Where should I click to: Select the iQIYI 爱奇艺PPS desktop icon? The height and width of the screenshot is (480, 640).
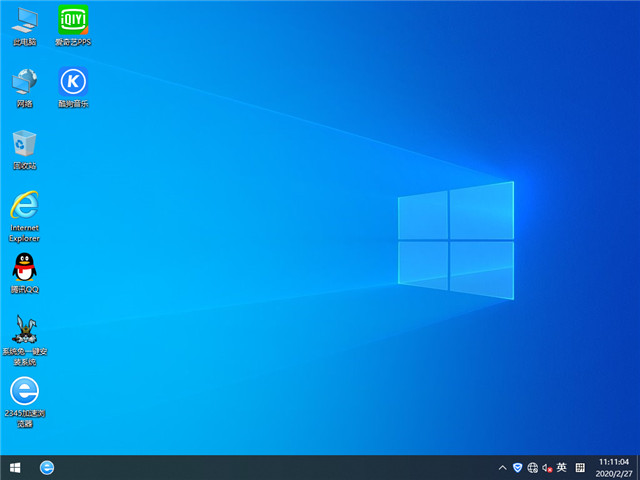(72, 22)
